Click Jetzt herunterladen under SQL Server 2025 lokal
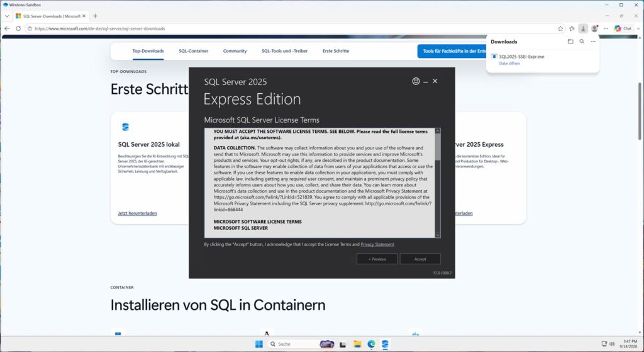Image resolution: width=644 pixels, height=352 pixels. tap(137, 213)
